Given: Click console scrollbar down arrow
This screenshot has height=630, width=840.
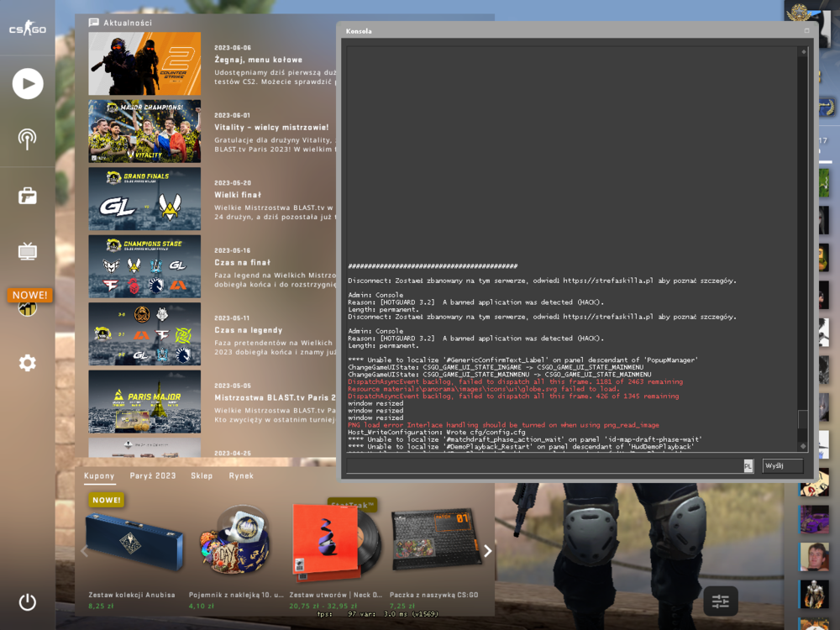Looking at the screenshot, I should (803, 446).
